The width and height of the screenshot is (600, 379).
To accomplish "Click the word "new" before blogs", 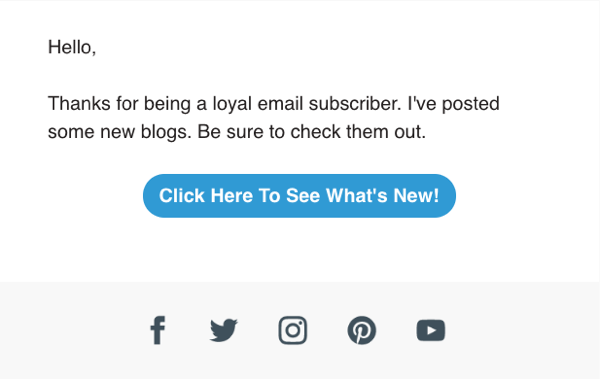I will tap(117, 133).
